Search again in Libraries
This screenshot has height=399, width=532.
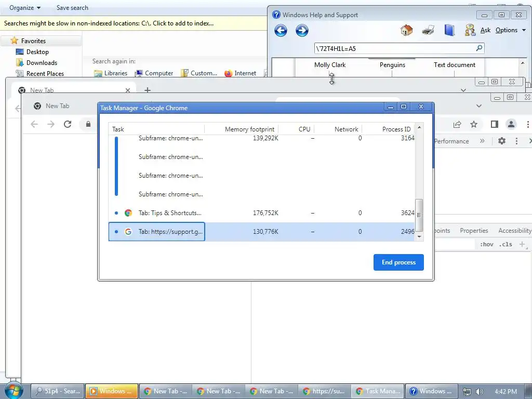(111, 73)
